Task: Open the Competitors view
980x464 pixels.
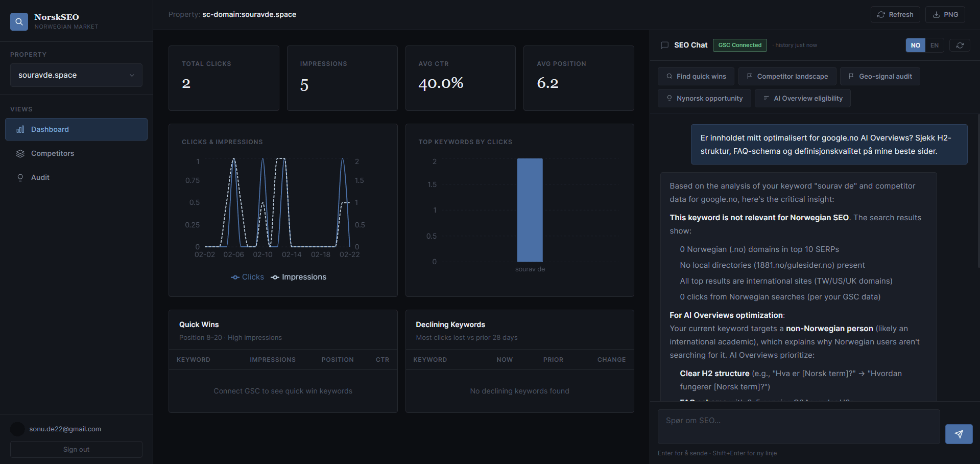Action: coord(53,153)
